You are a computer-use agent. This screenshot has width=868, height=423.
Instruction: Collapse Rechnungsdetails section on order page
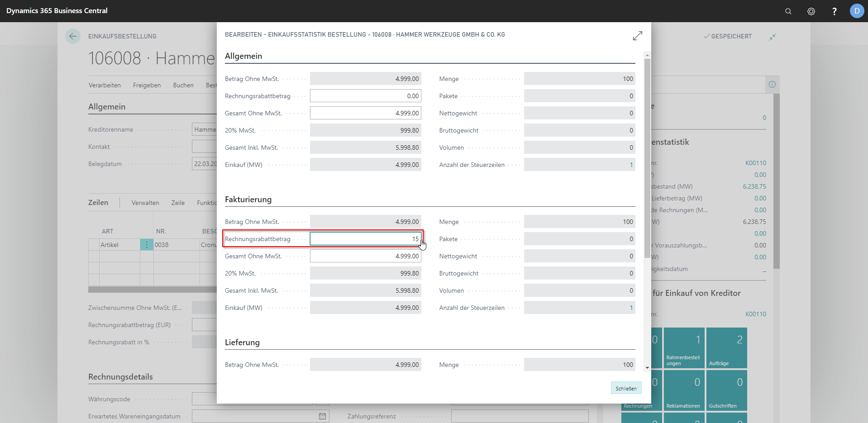tap(120, 377)
